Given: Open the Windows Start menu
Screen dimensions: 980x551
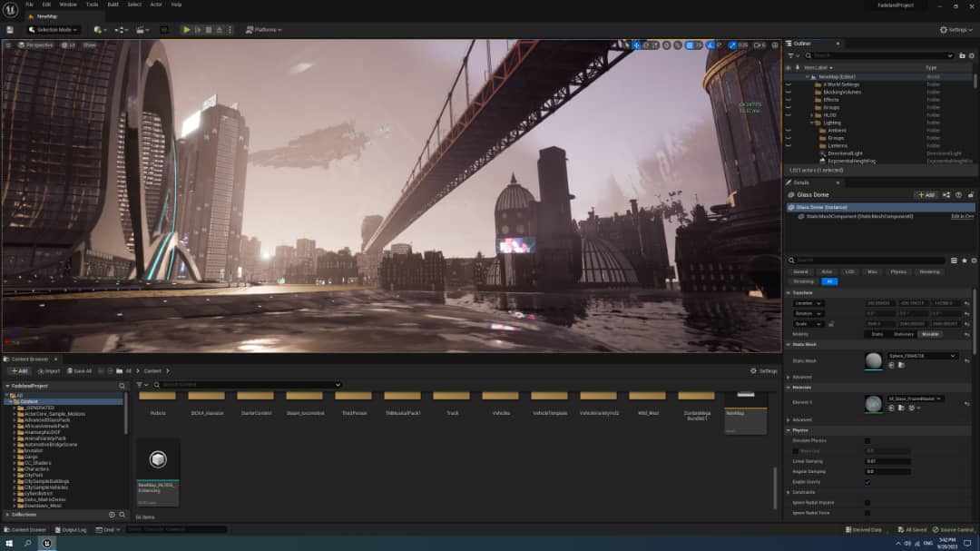Looking at the screenshot, I should point(9,544).
